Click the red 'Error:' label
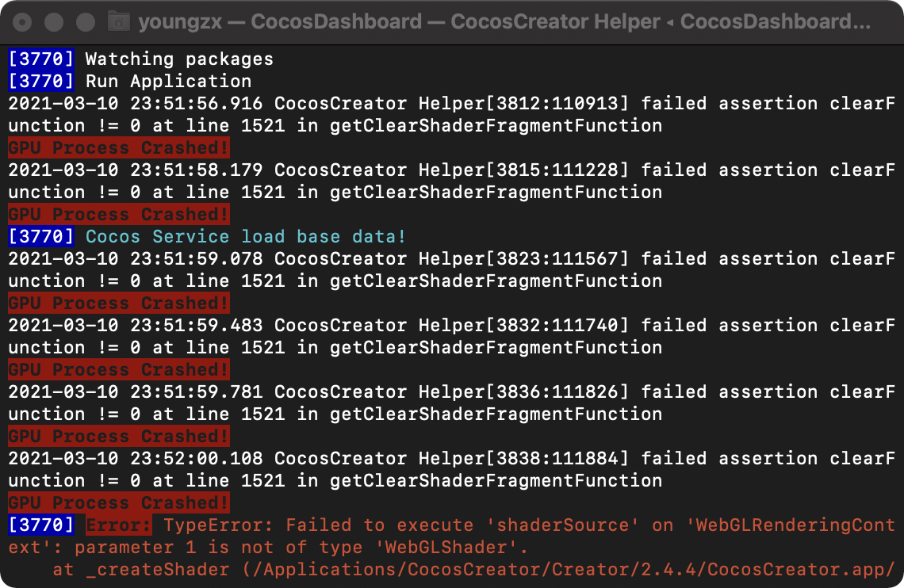The height and width of the screenshot is (588, 904). click(x=118, y=525)
